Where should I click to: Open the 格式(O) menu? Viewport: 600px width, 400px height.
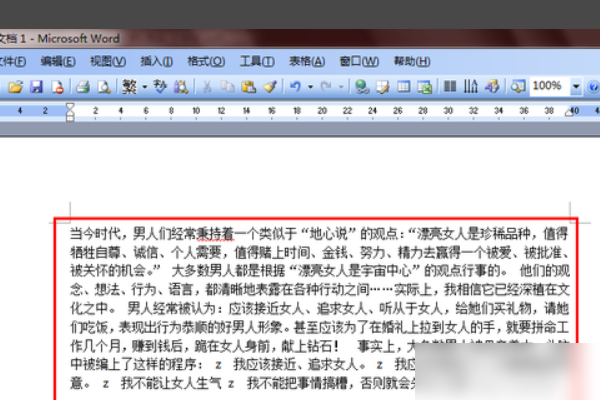click(x=206, y=61)
